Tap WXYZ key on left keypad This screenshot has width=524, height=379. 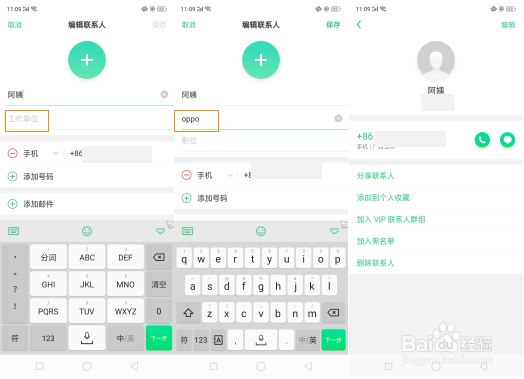point(125,311)
